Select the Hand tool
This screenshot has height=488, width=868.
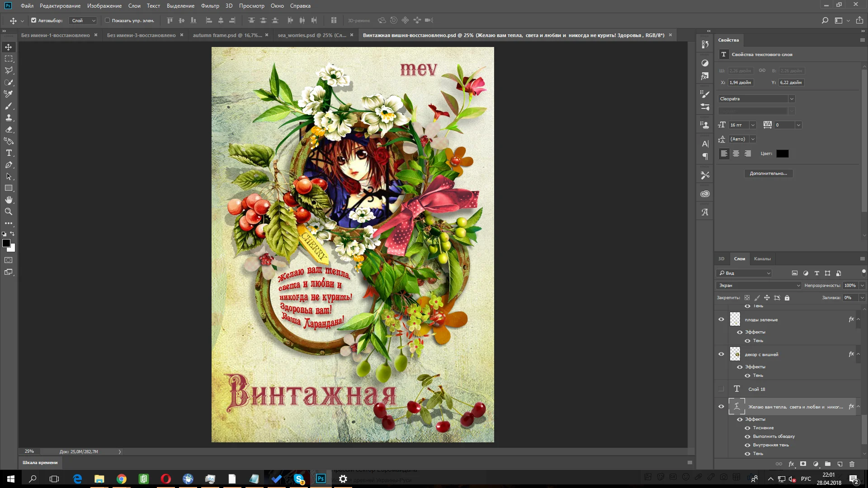tap(9, 200)
